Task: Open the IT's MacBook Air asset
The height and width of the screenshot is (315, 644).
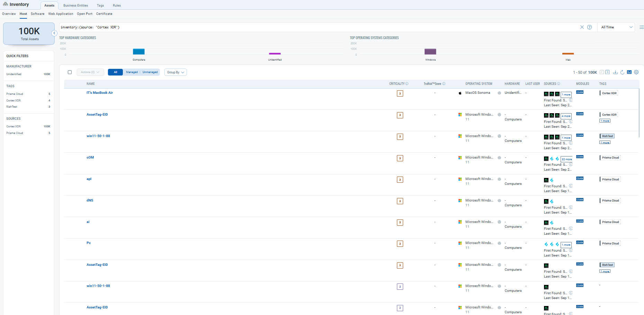Action: pyautogui.click(x=100, y=93)
